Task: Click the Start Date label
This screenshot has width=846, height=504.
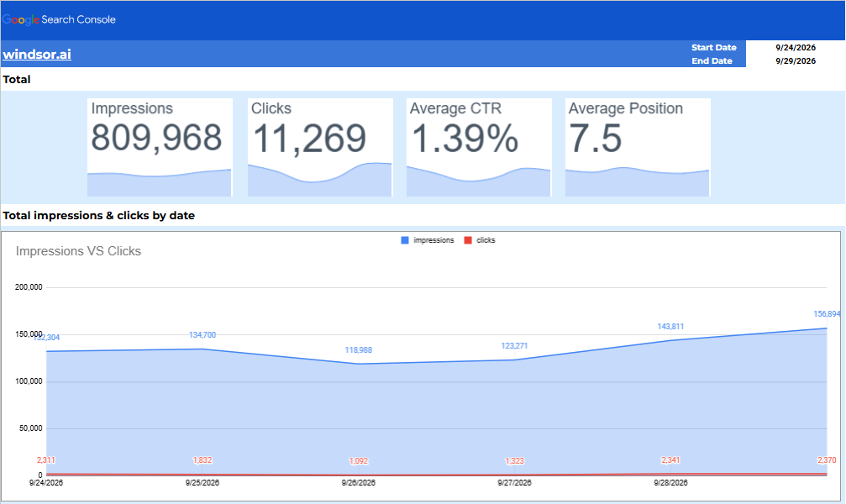Action: click(714, 48)
